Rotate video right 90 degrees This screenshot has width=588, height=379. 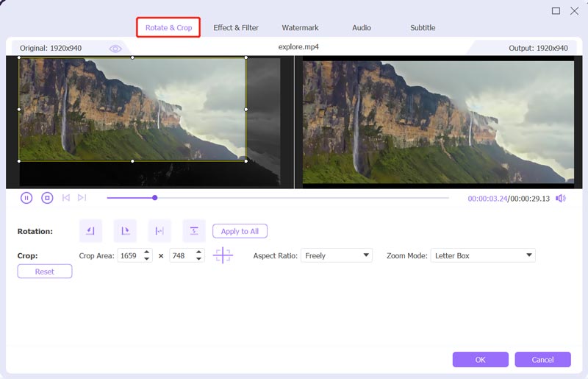(125, 230)
